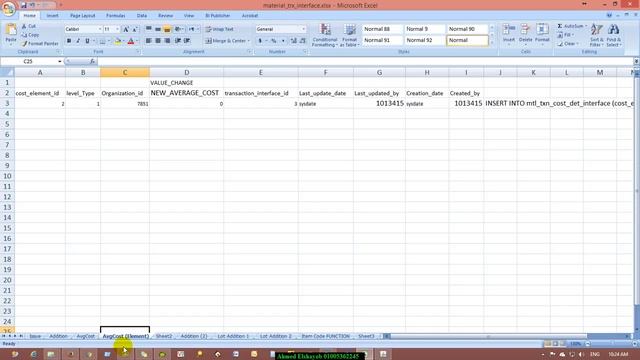Apply Comma Style
Viewport: 640px width, 360px height.
point(283,41)
